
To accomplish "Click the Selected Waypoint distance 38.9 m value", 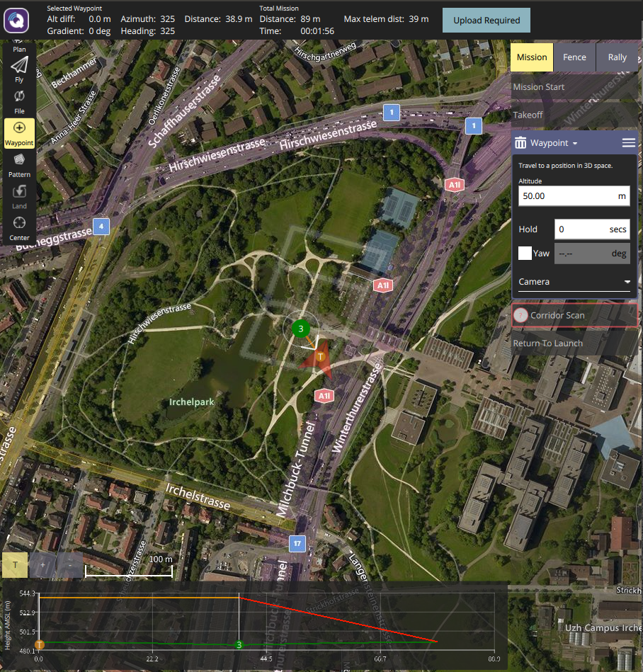I will coord(239,19).
